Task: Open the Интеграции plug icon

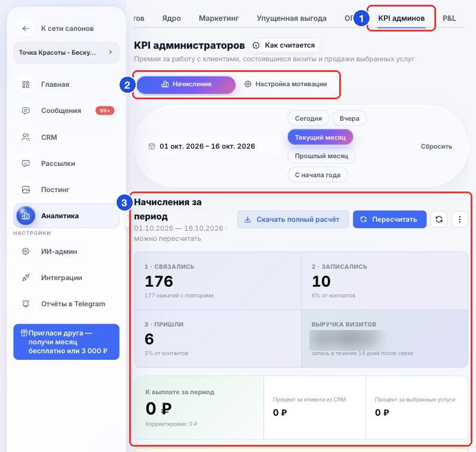Action: (x=26, y=278)
